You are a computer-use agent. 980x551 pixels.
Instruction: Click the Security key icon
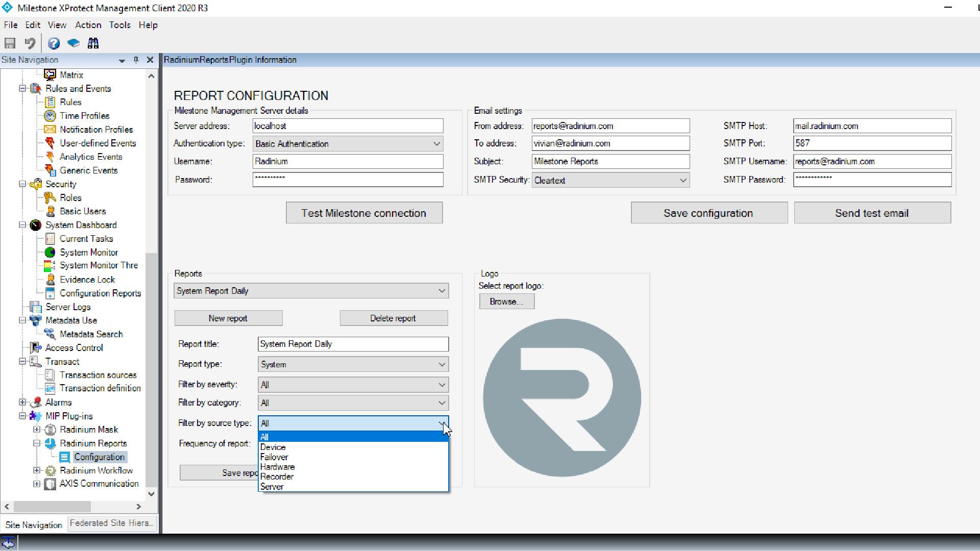pos(36,184)
